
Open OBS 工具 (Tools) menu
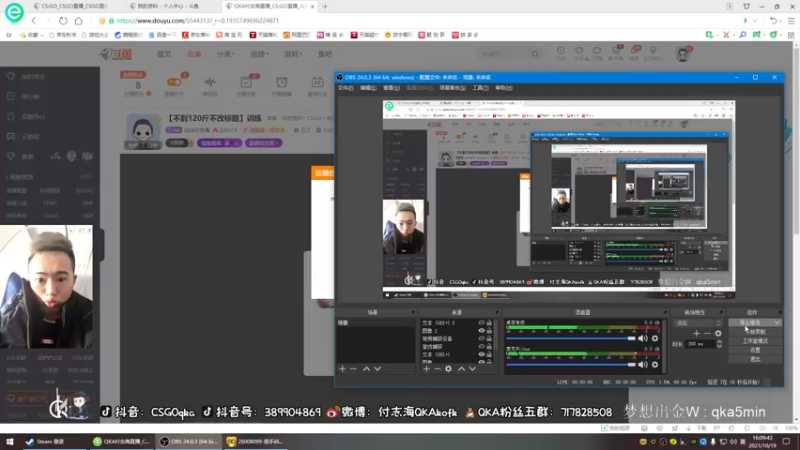(480, 88)
